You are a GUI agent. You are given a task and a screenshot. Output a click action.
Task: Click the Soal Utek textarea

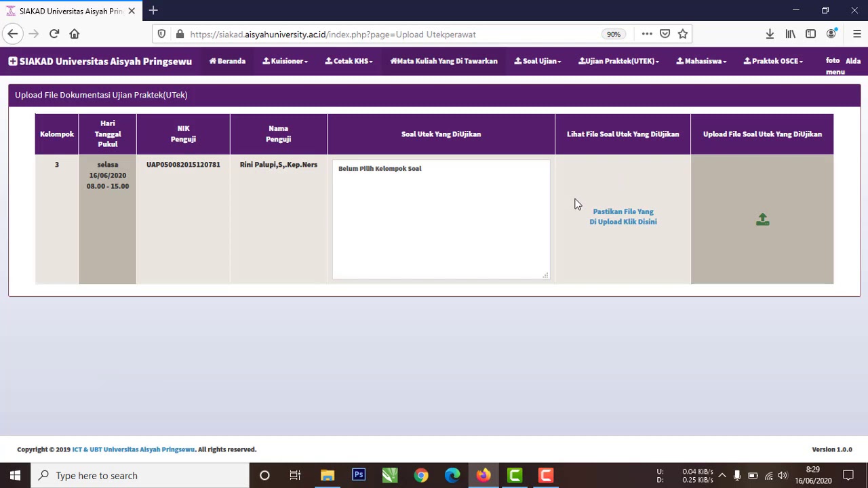coord(441,219)
